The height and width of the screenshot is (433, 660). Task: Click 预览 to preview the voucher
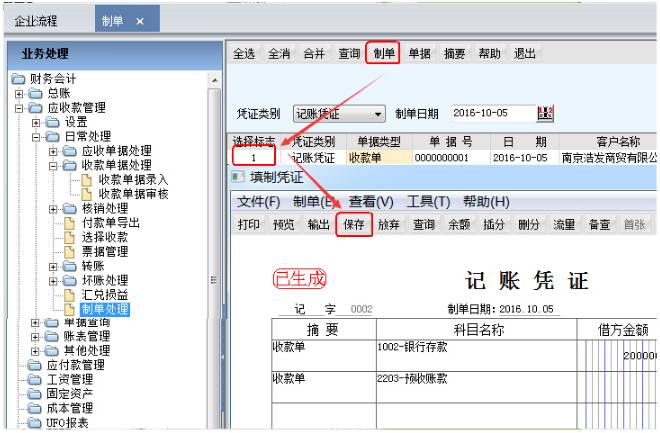pos(284,225)
